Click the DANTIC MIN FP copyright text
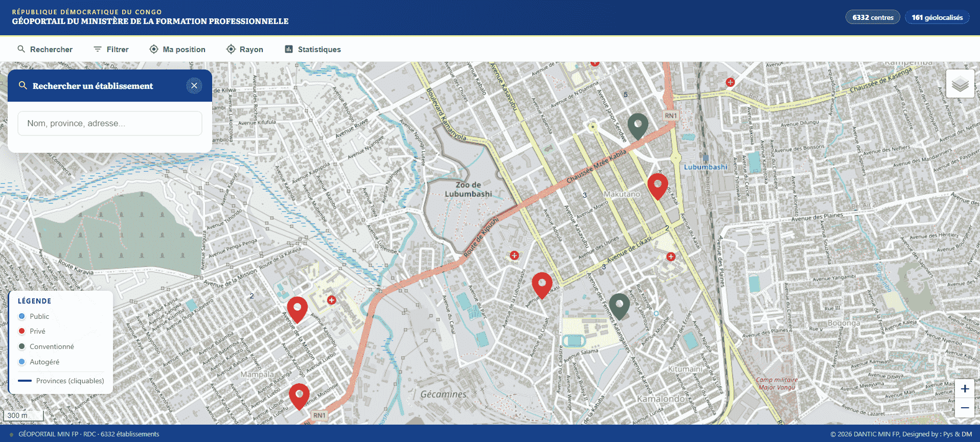 (901, 434)
